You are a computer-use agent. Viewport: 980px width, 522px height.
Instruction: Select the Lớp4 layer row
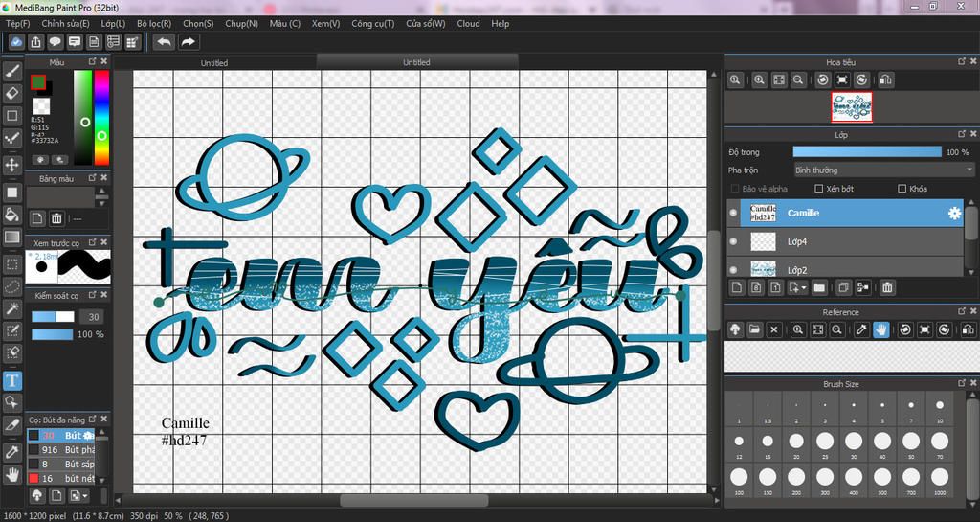pyautogui.click(x=845, y=241)
